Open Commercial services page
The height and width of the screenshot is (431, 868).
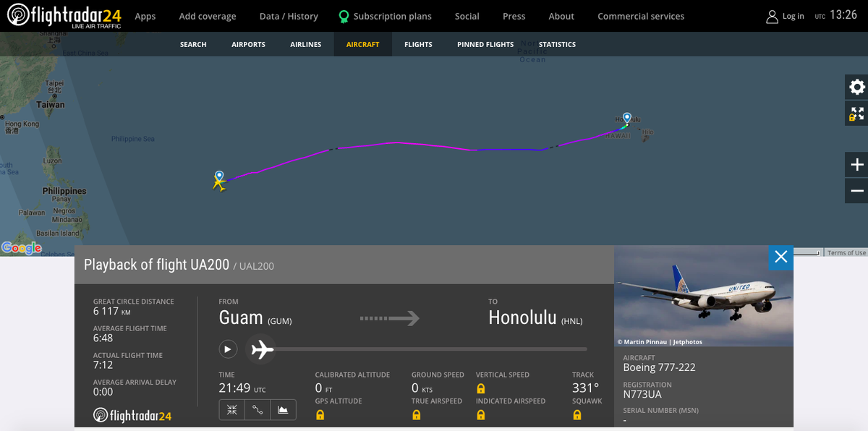641,16
